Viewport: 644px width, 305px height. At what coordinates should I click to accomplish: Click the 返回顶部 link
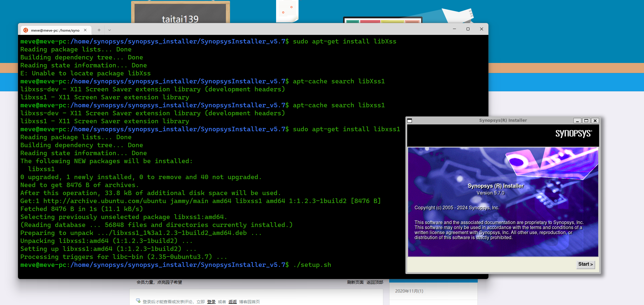click(375, 282)
